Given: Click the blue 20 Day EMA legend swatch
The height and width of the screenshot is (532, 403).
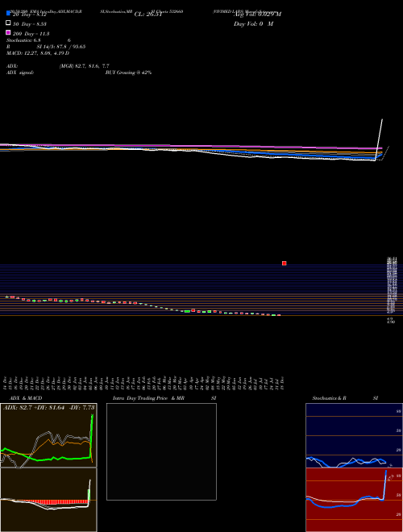Looking at the screenshot, I should 8,13.
